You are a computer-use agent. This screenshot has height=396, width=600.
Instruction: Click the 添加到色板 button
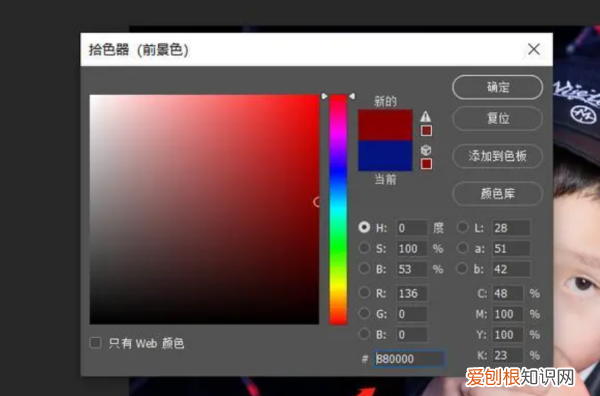497,156
